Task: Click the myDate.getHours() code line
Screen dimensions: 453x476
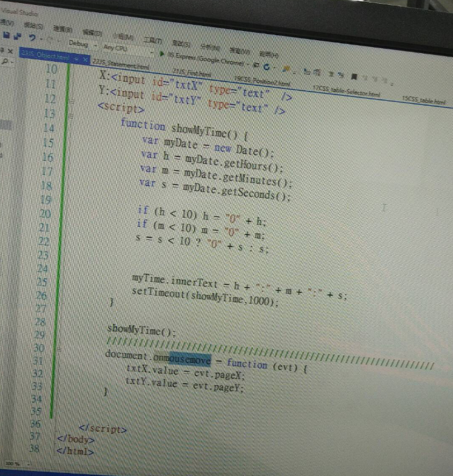Action: pyautogui.click(x=212, y=161)
